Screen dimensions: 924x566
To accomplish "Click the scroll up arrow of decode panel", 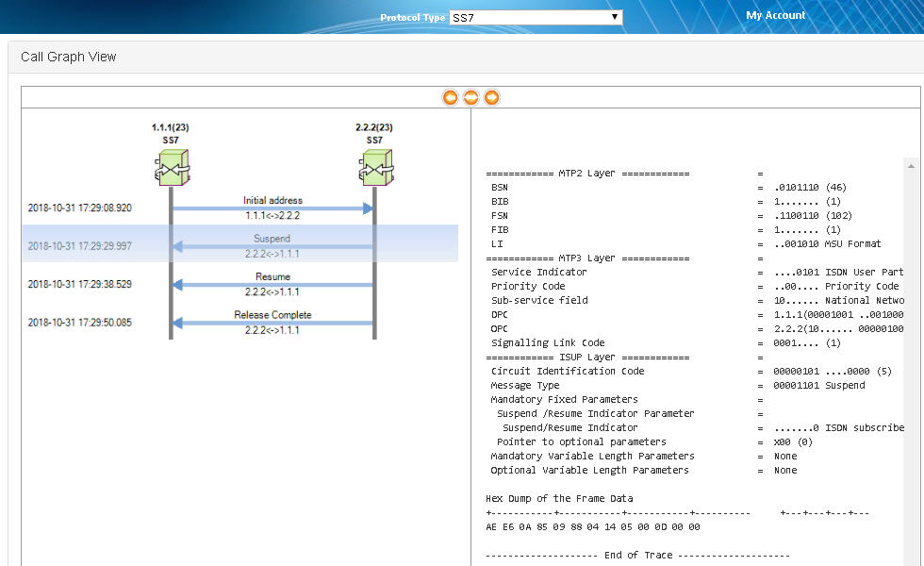I will click(911, 167).
